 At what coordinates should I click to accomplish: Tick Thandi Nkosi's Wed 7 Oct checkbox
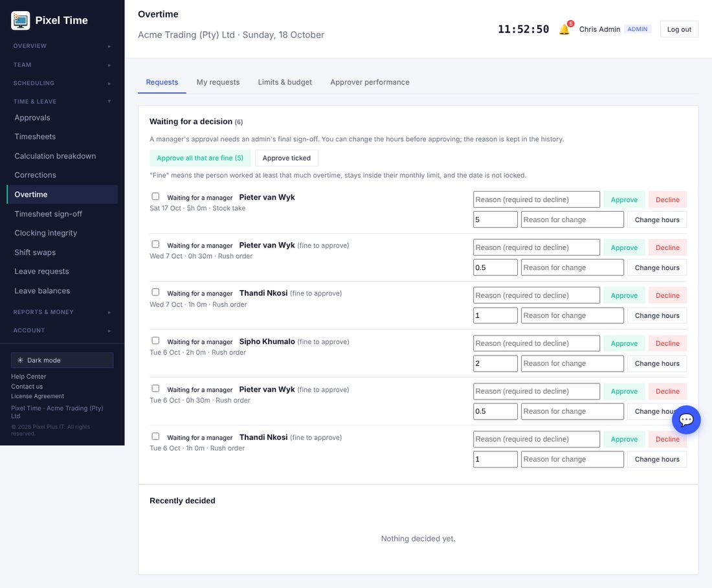[155, 292]
